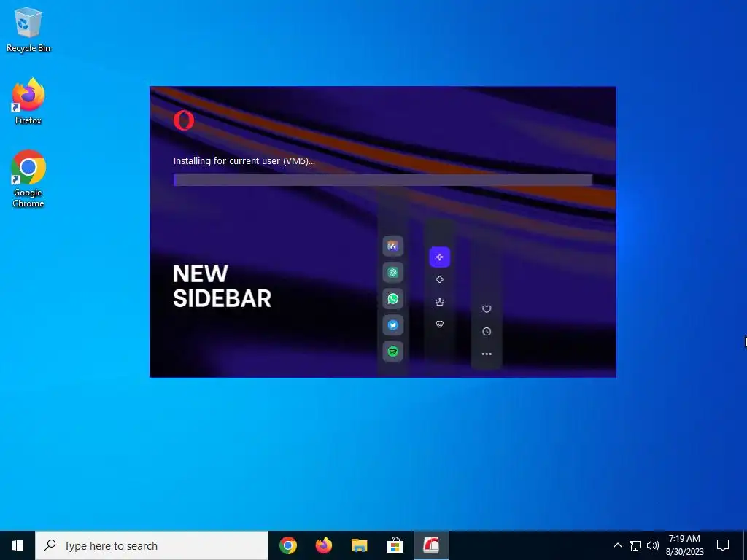This screenshot has width=747, height=560.
Task: Click the heart icon in right sidebar
Action: tap(487, 309)
